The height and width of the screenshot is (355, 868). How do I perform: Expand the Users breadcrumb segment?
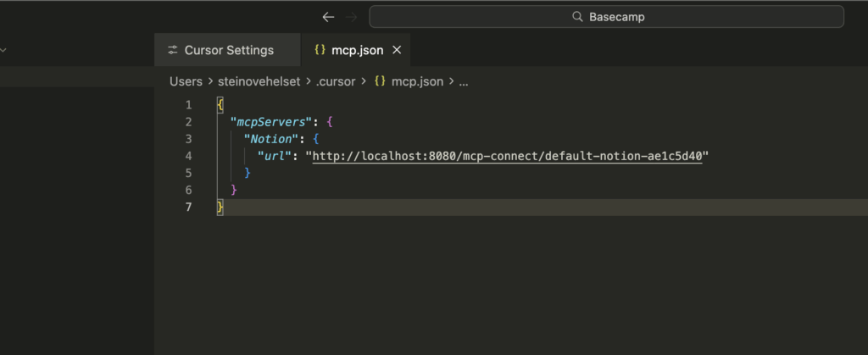[x=186, y=82]
